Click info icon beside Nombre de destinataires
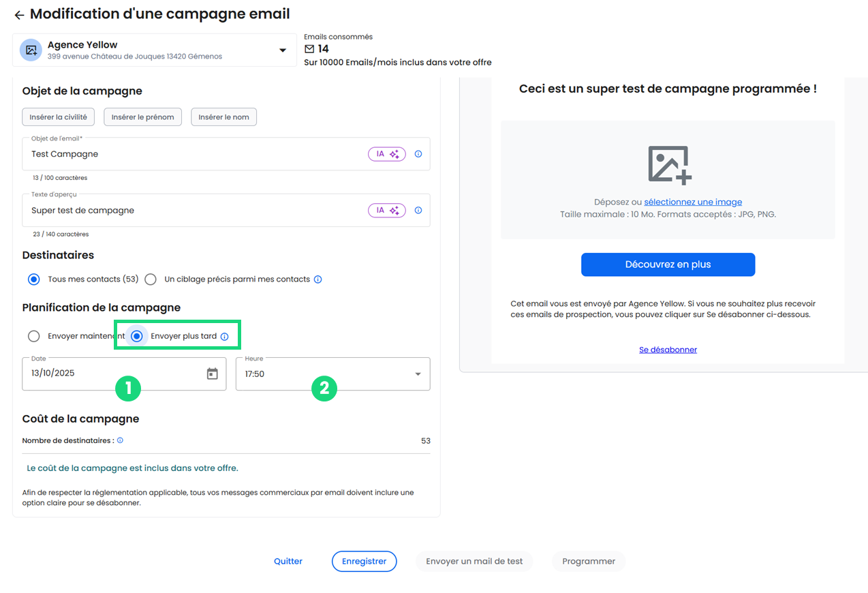The height and width of the screenshot is (593, 868). coord(120,440)
